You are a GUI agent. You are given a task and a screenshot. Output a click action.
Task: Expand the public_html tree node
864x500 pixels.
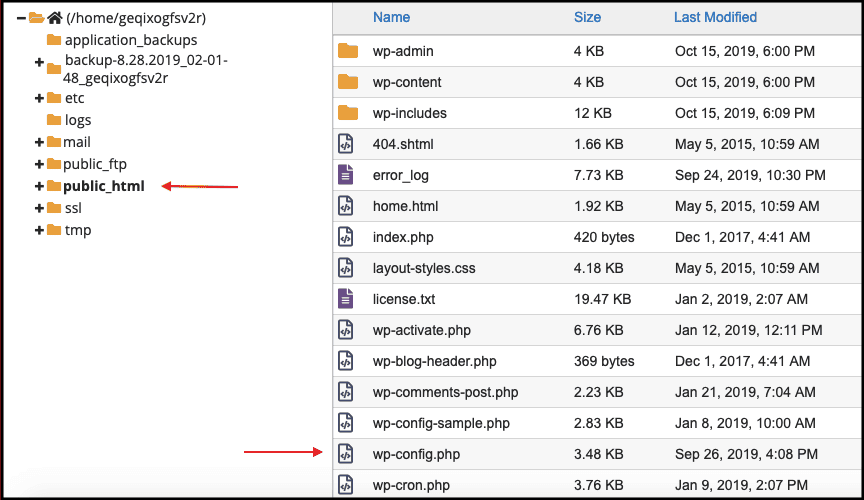(39, 186)
